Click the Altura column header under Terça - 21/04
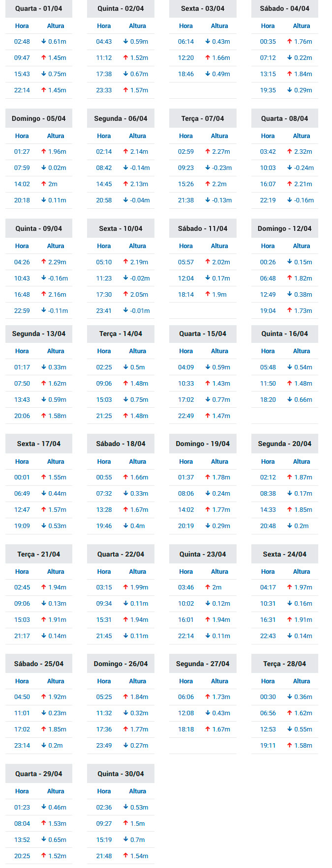Screen dimensions: 332x868 [x=56, y=572]
